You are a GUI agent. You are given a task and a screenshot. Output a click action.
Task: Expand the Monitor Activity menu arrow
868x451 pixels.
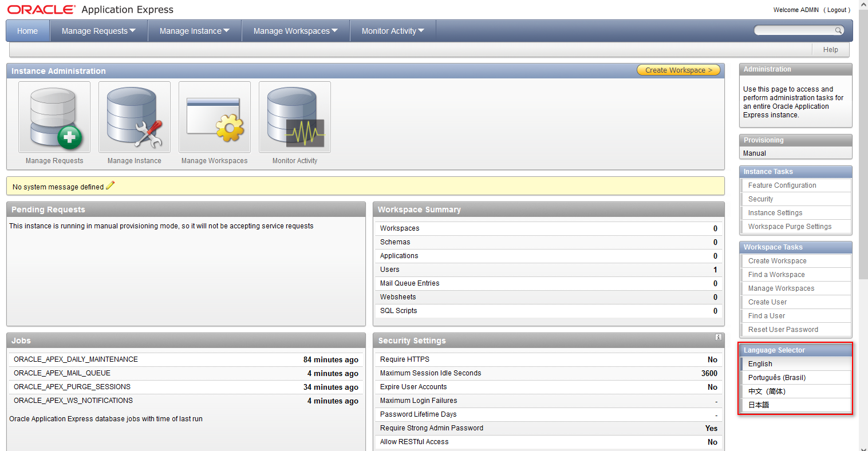click(421, 30)
